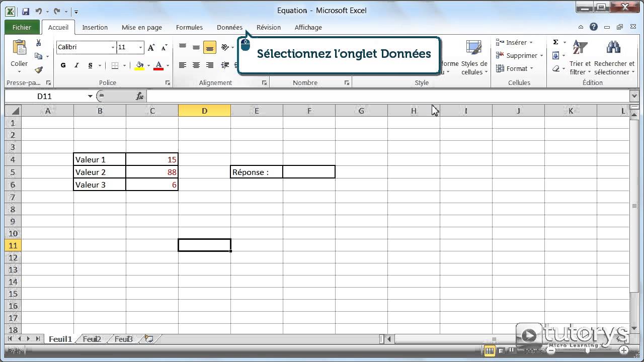Click the decrease indent icon
This screenshot has width=644, height=362.
[x=225, y=65]
